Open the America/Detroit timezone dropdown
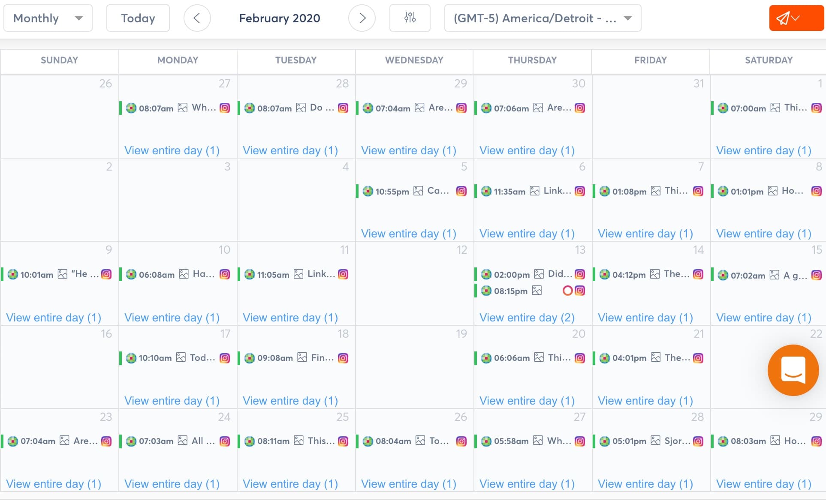826x504 pixels. (x=543, y=18)
